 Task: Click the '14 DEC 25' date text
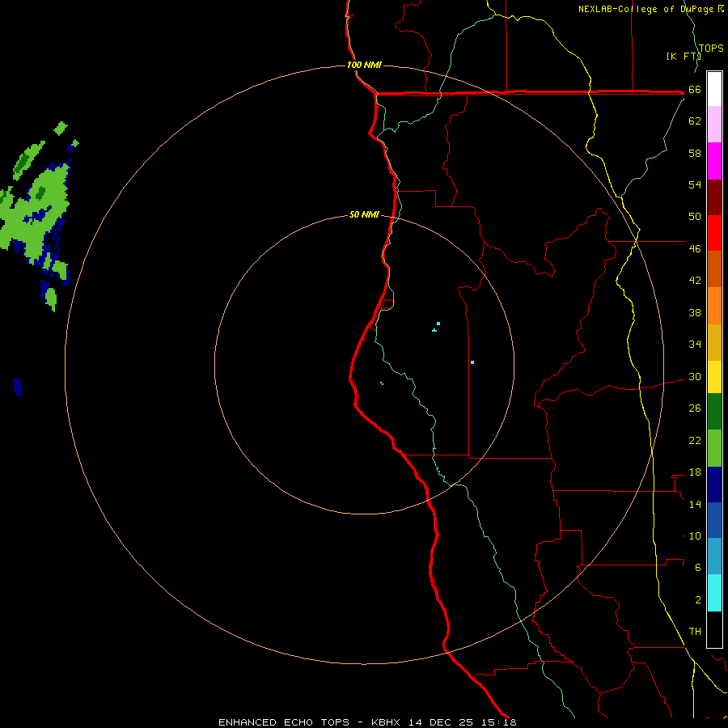(441, 722)
